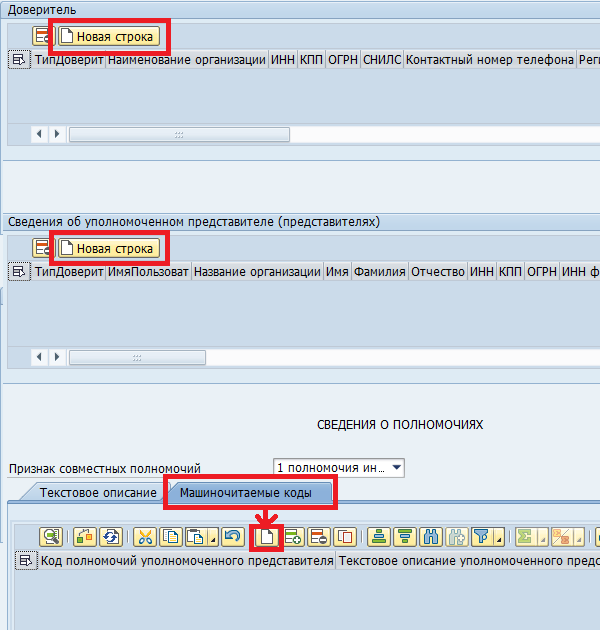Click the Refresh icon in the codes toolbar
Screen dimensions: 600x630
coord(111,537)
